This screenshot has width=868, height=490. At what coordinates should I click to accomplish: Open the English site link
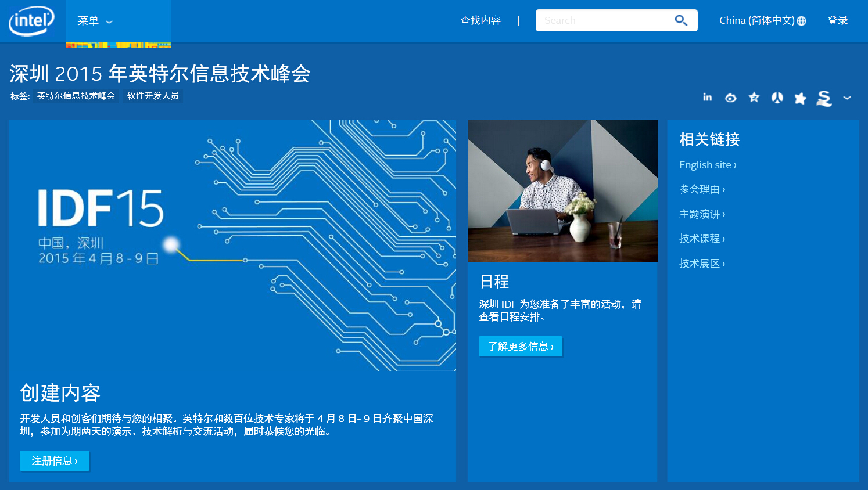[x=708, y=165]
